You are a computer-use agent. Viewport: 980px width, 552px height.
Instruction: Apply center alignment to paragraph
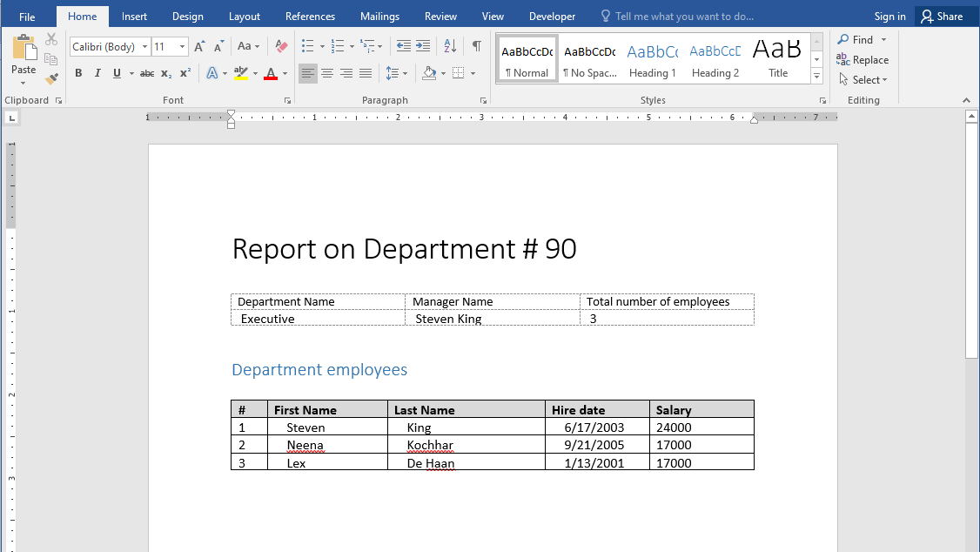click(327, 74)
